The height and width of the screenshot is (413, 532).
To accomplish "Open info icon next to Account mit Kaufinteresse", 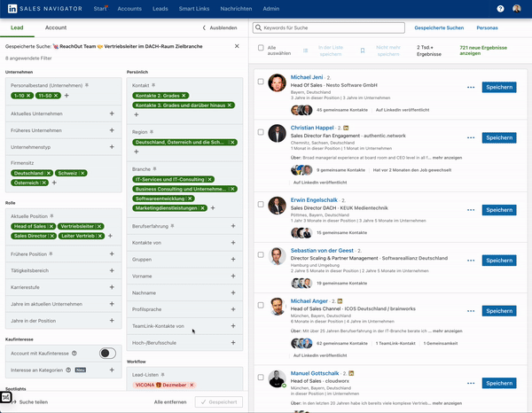I will coord(74,354).
